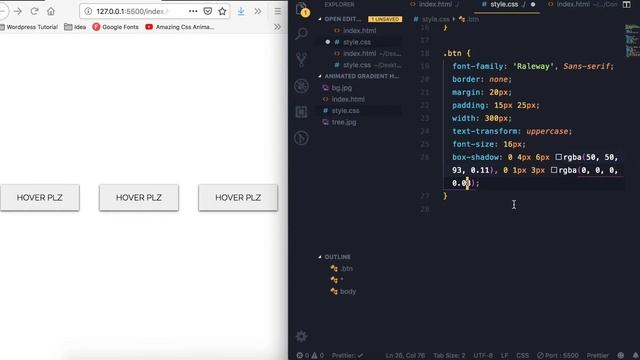Click the browser forward arrow

click(18, 11)
